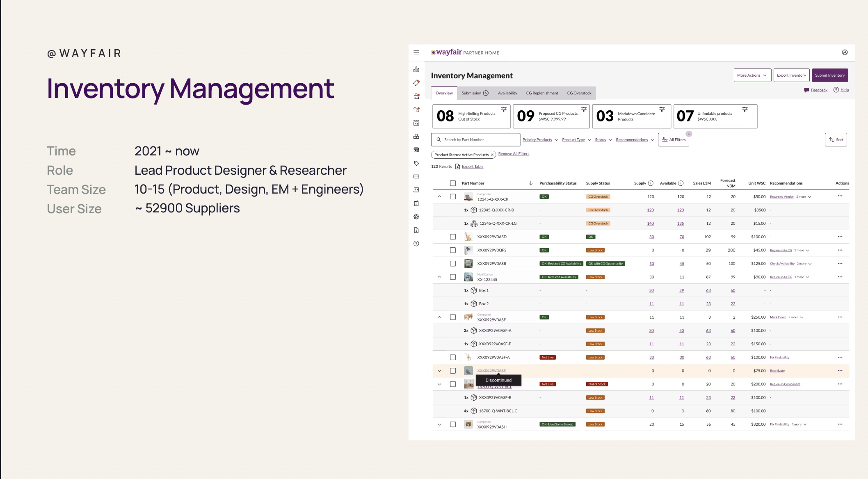
Task: Open the price tag sidebar icon
Action: pyautogui.click(x=416, y=163)
